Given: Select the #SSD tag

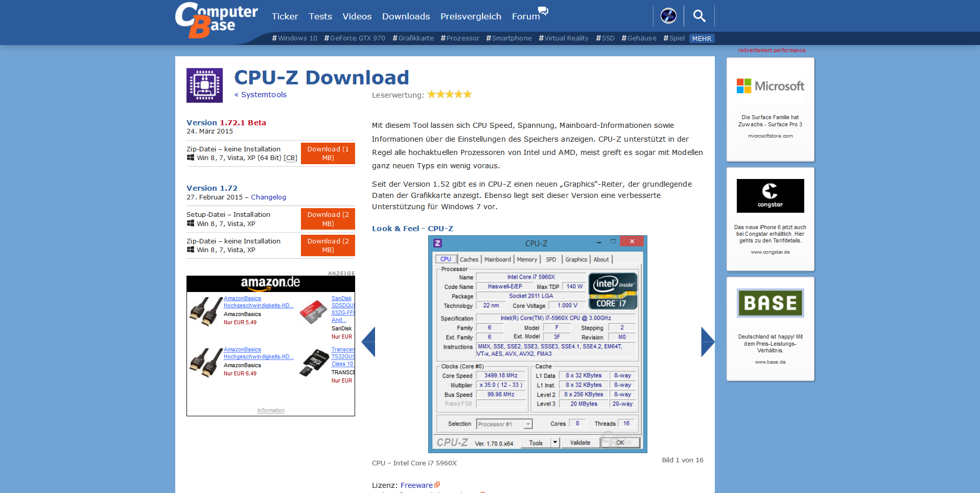Looking at the screenshot, I should [605, 38].
